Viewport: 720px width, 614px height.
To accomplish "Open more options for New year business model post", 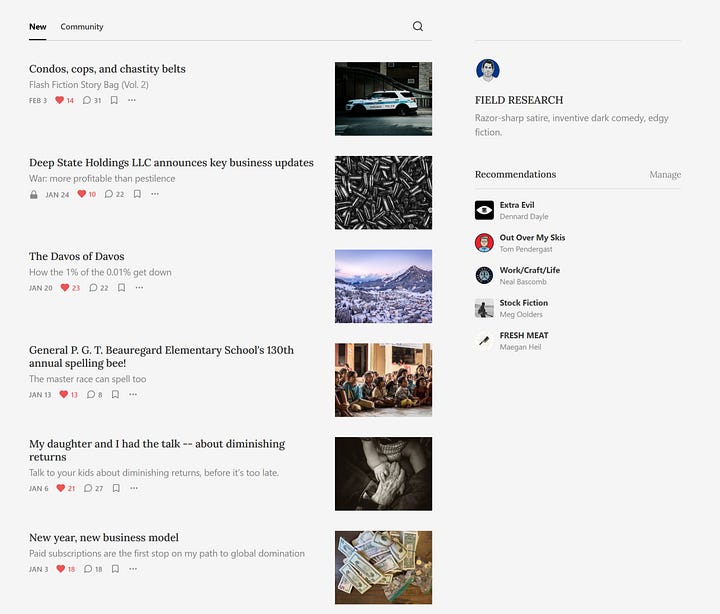I will [x=133, y=569].
